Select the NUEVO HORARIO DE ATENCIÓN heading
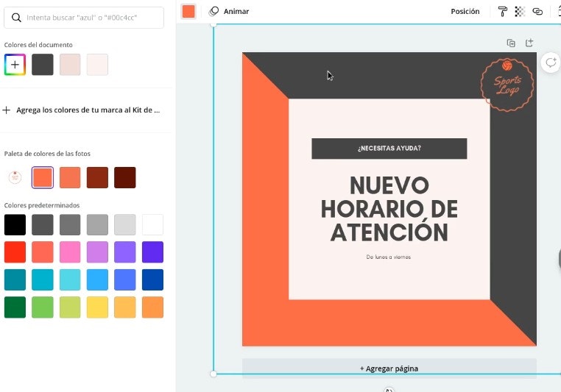Image resolution: width=561 pixels, height=392 pixels. tap(389, 209)
